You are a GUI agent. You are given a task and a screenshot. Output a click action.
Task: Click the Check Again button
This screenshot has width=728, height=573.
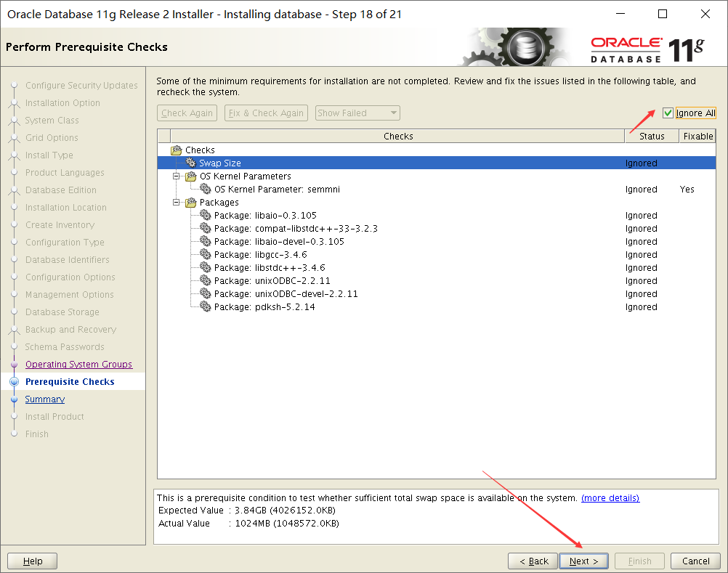coord(187,113)
